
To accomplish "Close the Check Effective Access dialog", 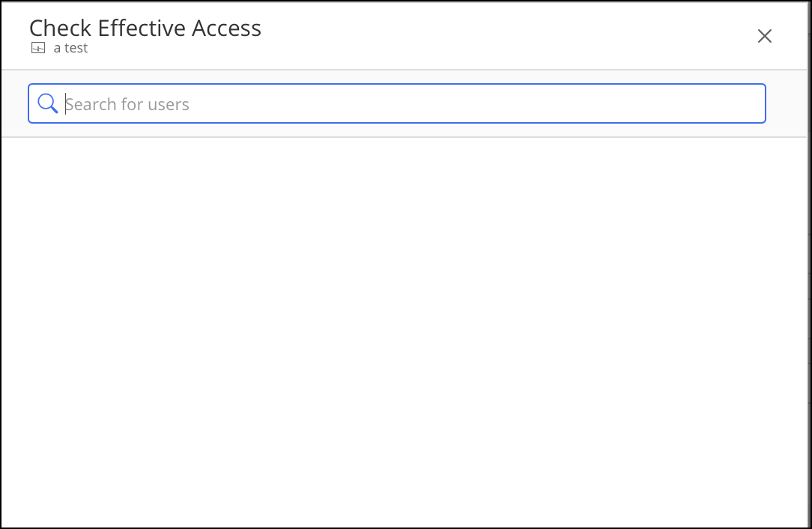I will tap(765, 36).
